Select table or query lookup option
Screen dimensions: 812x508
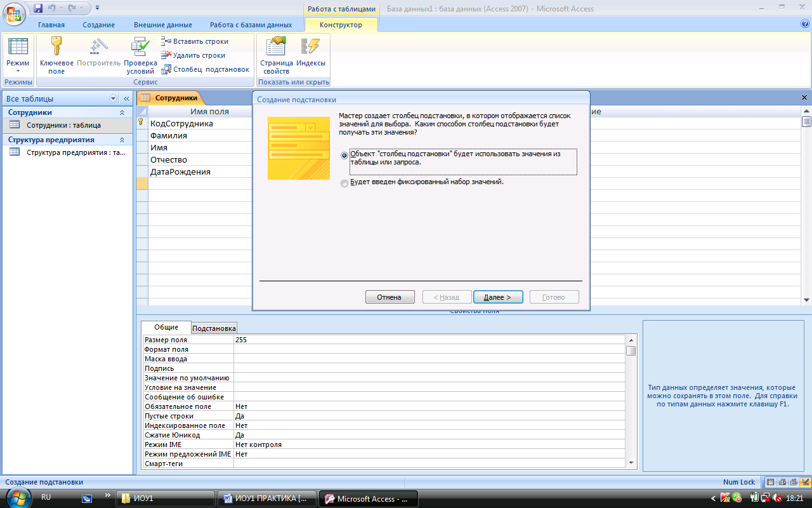[x=344, y=155]
